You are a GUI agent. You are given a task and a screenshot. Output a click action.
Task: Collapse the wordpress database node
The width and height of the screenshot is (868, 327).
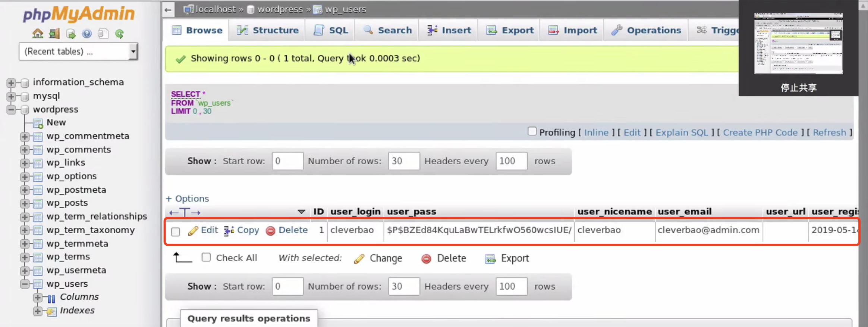[x=11, y=110]
